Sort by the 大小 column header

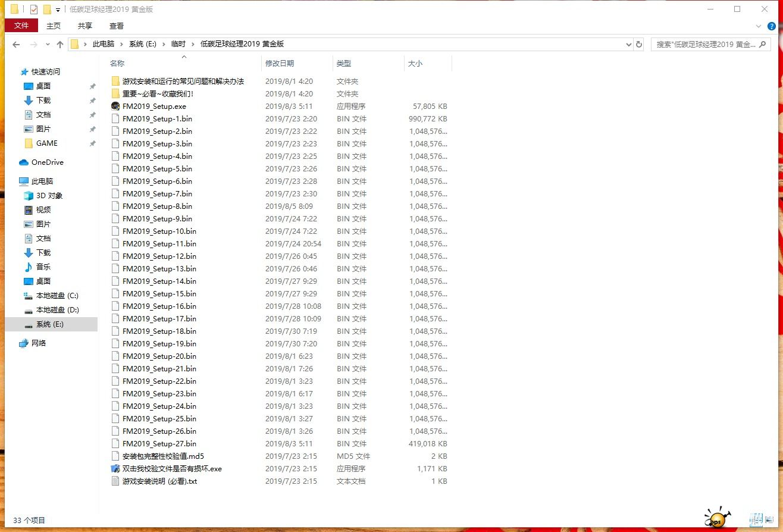415,63
